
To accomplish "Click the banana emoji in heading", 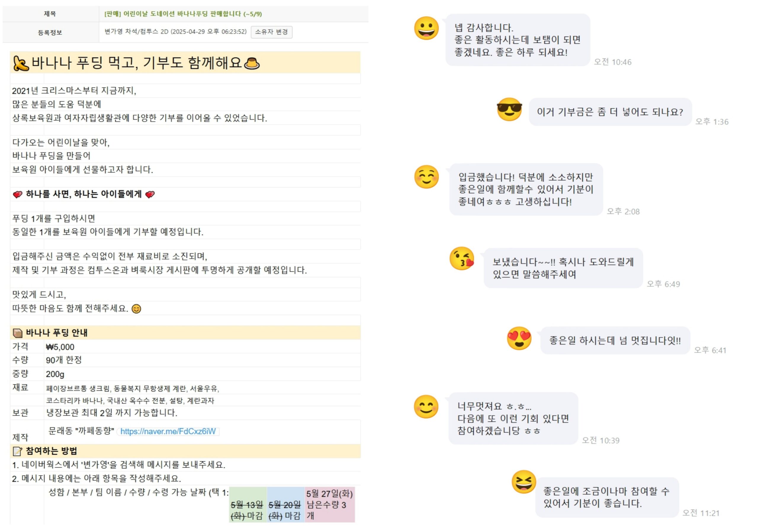I will (21, 63).
